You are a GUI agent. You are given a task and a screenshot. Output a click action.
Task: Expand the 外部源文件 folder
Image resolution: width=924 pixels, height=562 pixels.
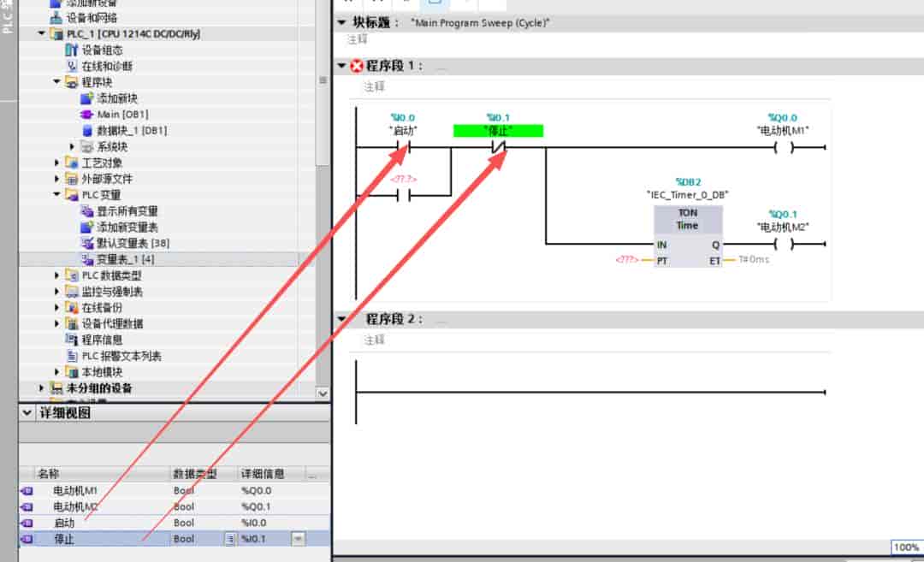tap(56, 179)
